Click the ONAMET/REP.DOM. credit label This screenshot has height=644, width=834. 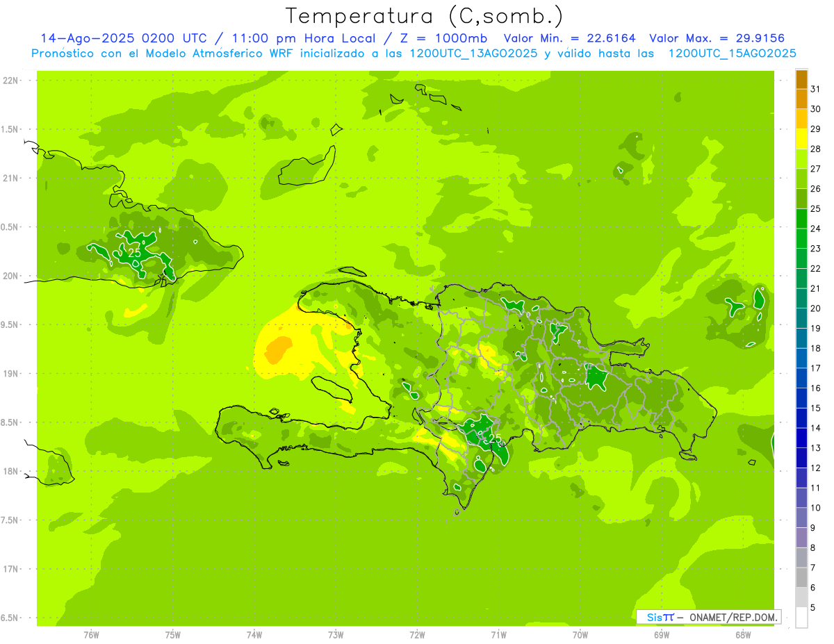(x=732, y=617)
